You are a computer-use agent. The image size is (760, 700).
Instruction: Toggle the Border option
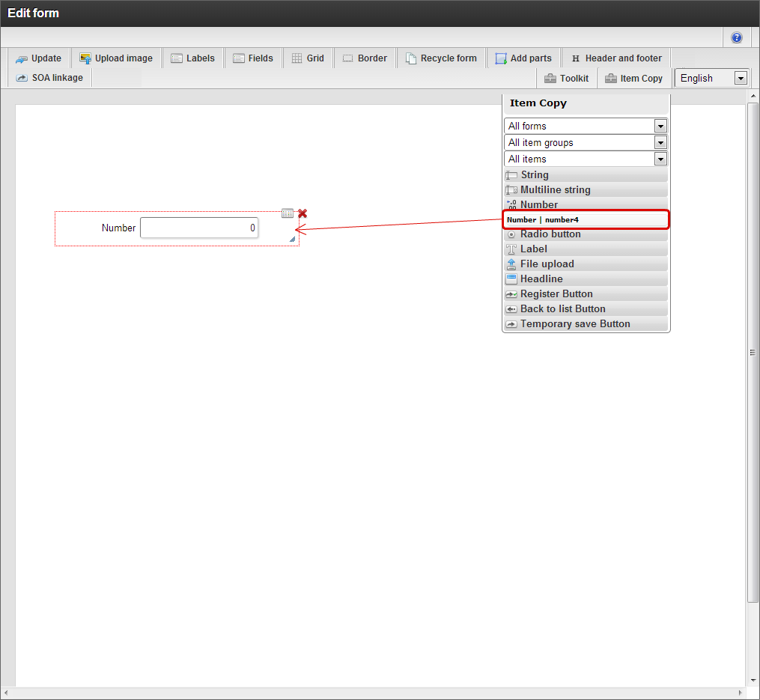365,58
